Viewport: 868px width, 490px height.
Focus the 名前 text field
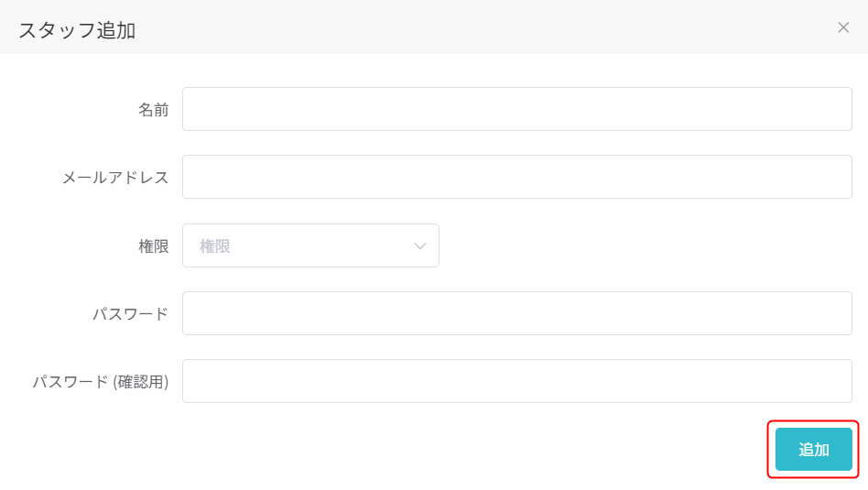tap(517, 109)
